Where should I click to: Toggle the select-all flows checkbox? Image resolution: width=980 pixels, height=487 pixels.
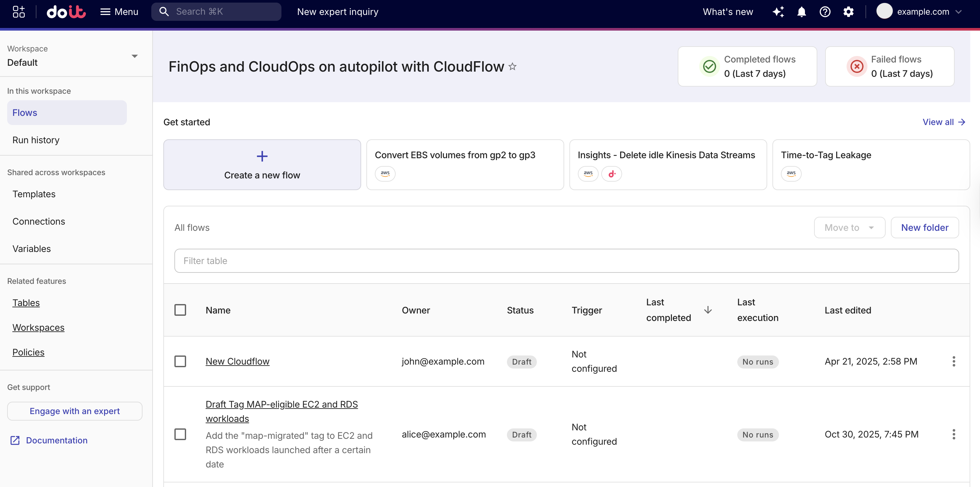[x=180, y=310]
